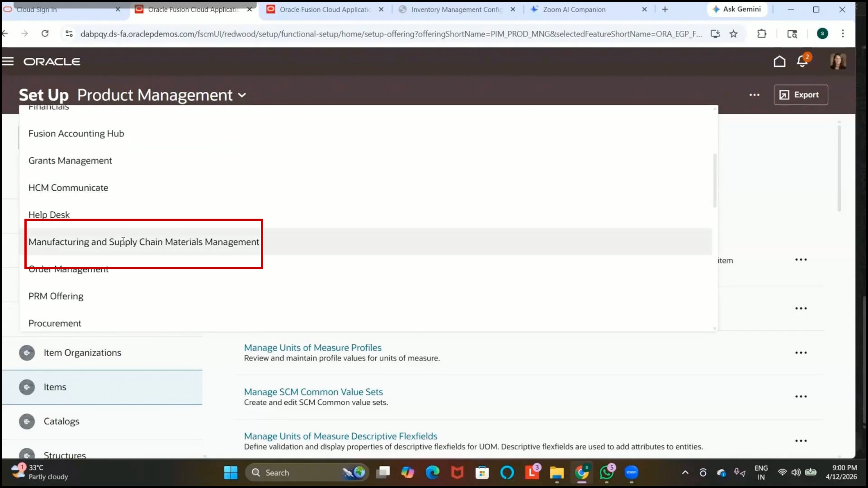
Task: Open Manage Units of Measure Profiles link
Action: click(x=312, y=347)
